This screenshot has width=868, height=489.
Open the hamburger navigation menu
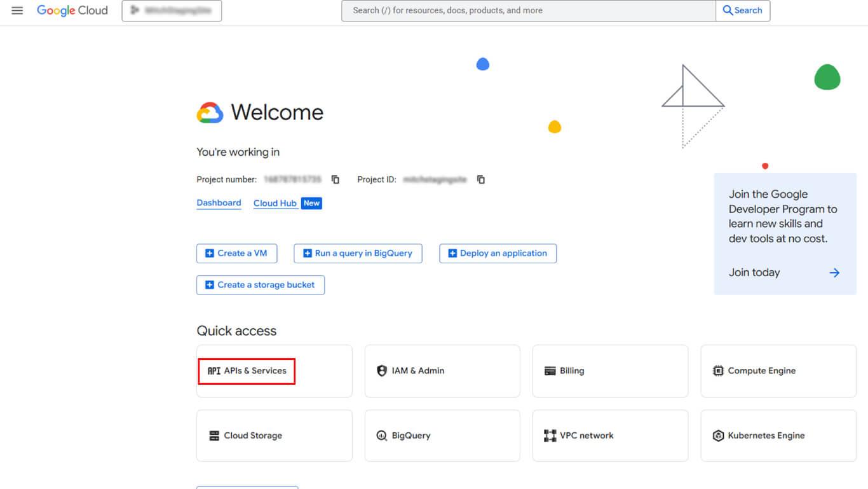coord(17,11)
